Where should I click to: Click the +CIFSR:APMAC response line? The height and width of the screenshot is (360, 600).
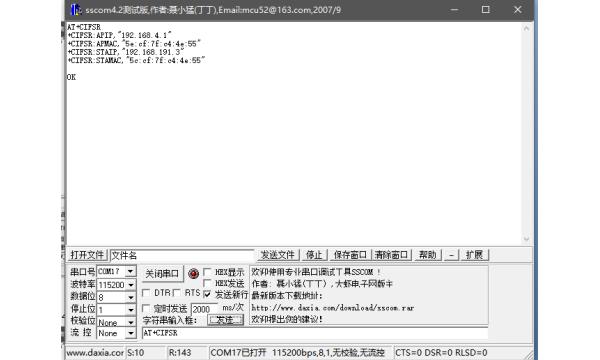(x=134, y=44)
